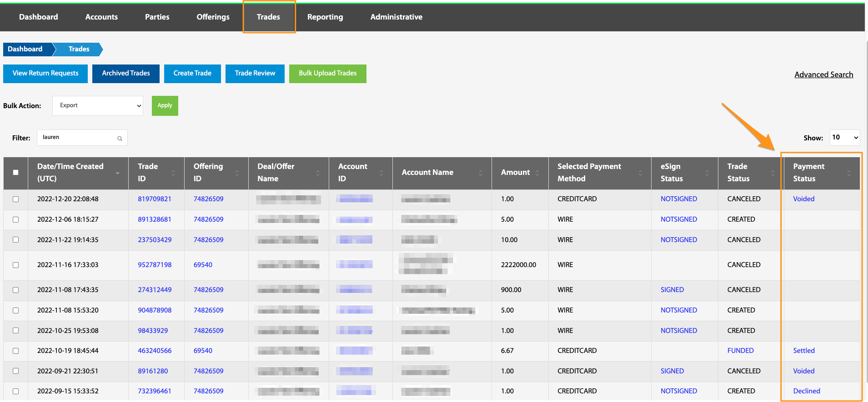This screenshot has width=868, height=402.
Task: Click View Return Requests button
Action: click(45, 74)
